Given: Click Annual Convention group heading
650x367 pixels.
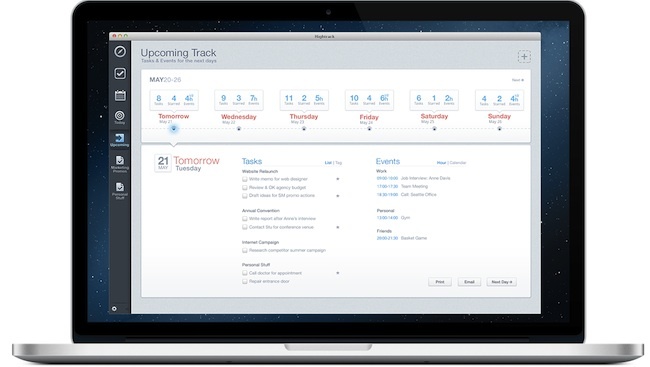Looking at the screenshot, I should tap(261, 211).
